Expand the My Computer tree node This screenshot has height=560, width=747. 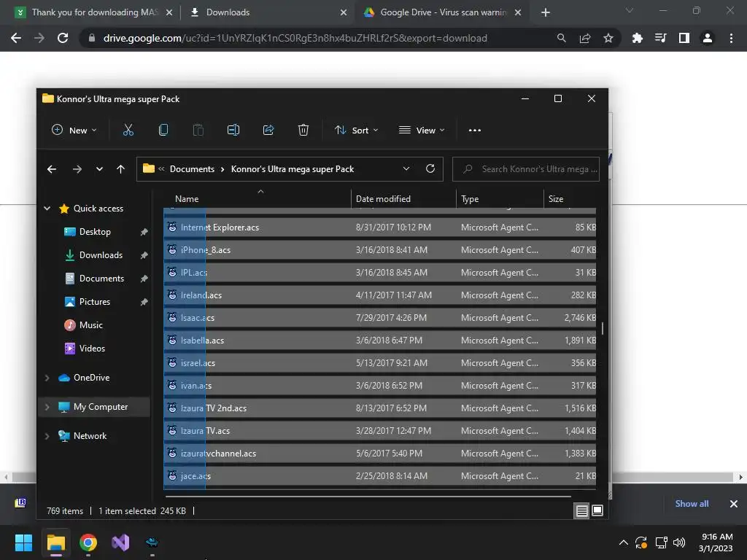tap(47, 407)
